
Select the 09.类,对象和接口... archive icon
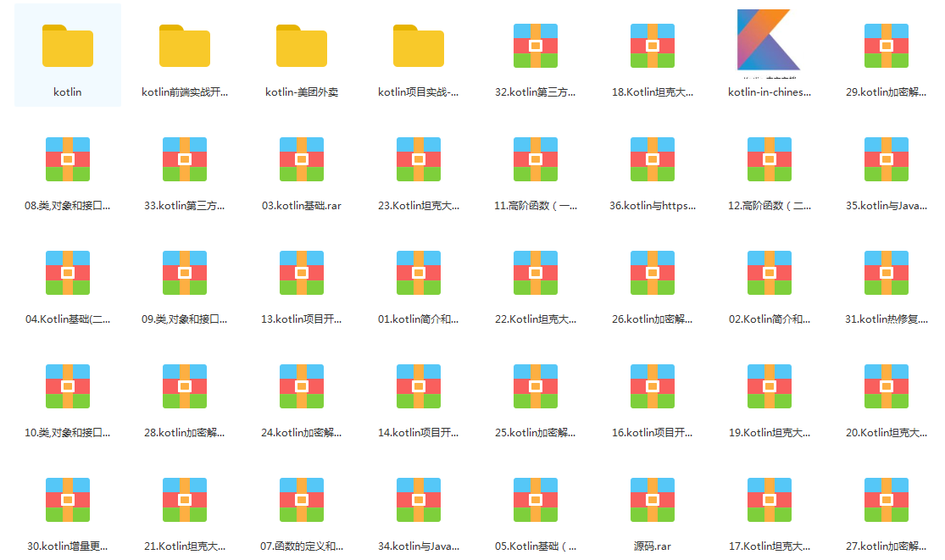[x=185, y=273]
